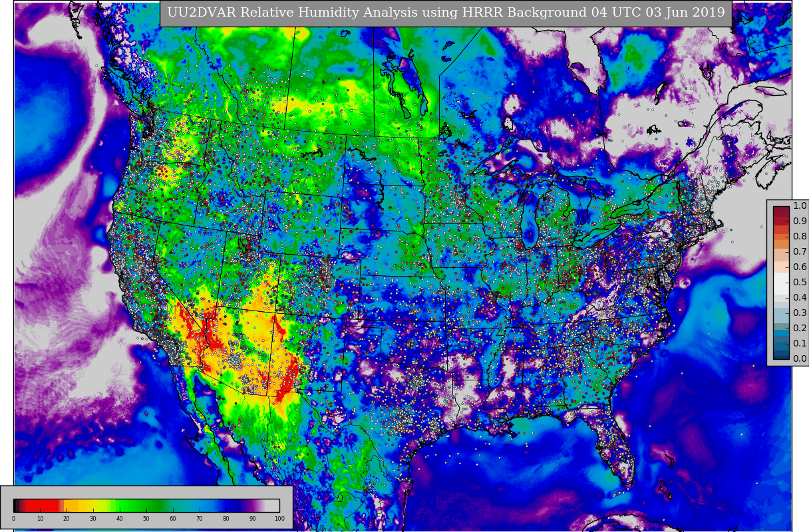
Task: Click the 40 tick on humidity scale
Action: click(120, 518)
